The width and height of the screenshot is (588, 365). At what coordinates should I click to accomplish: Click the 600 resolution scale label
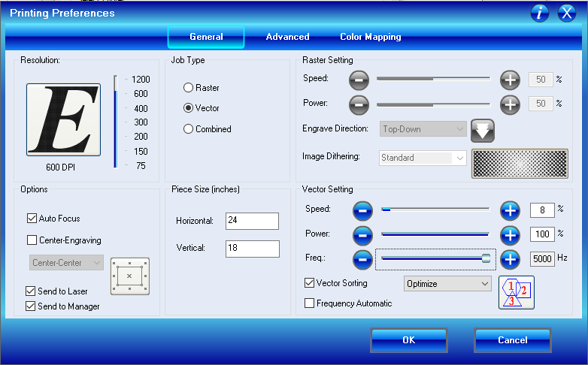[x=141, y=94]
